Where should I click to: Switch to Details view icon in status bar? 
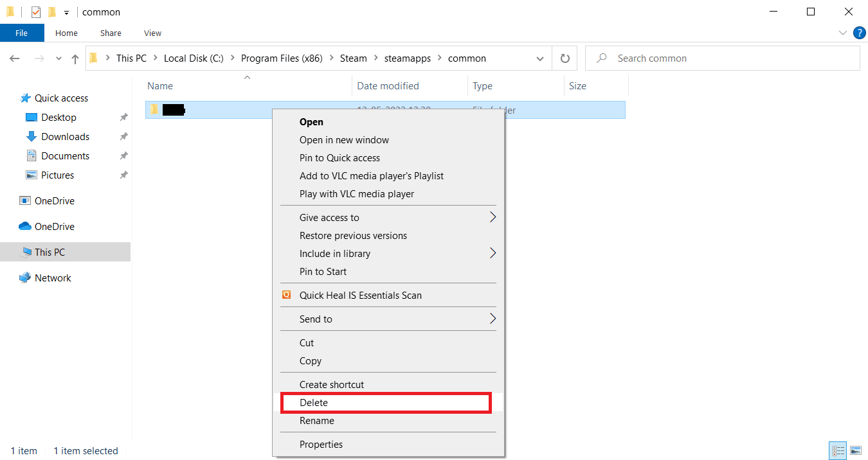tap(838, 450)
